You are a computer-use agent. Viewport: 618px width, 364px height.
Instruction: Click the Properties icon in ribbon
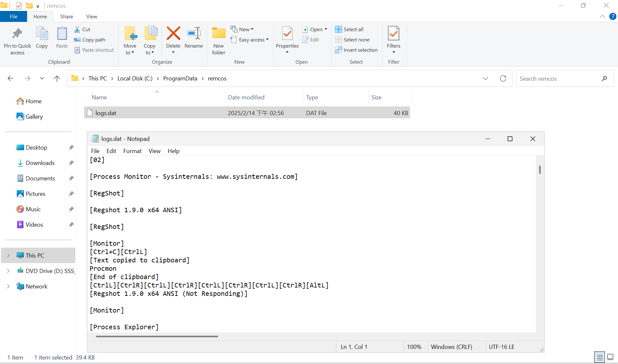(x=287, y=34)
